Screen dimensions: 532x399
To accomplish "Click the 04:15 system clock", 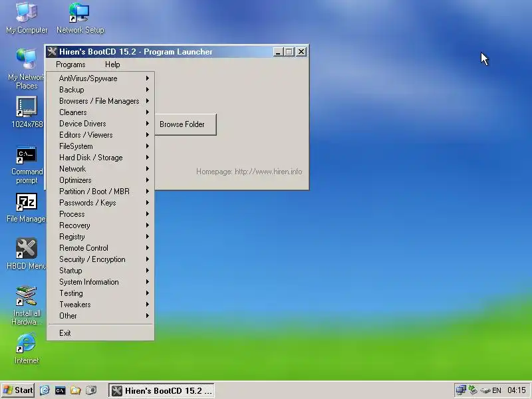I will click(x=517, y=390).
